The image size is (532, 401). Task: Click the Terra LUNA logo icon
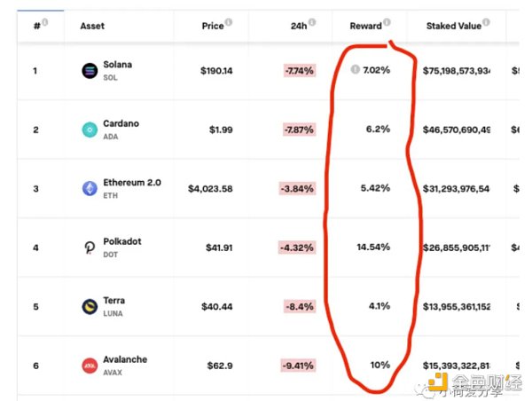(x=90, y=307)
